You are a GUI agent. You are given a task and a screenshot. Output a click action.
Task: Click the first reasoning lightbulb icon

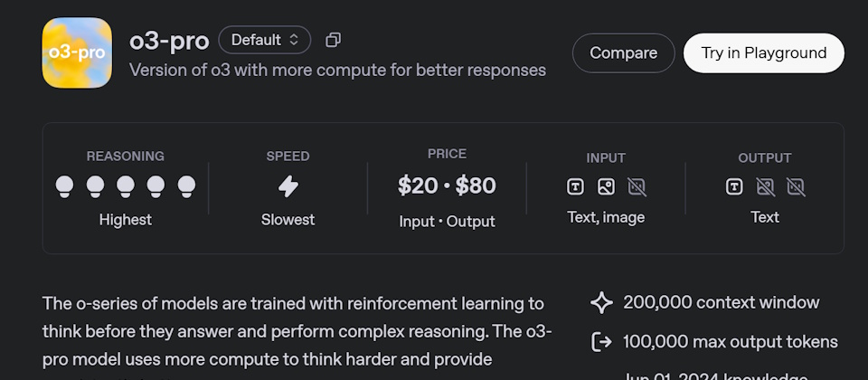coord(65,186)
